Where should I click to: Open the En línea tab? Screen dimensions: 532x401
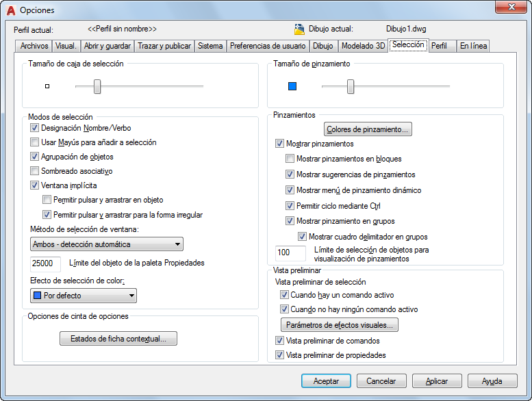473,46
